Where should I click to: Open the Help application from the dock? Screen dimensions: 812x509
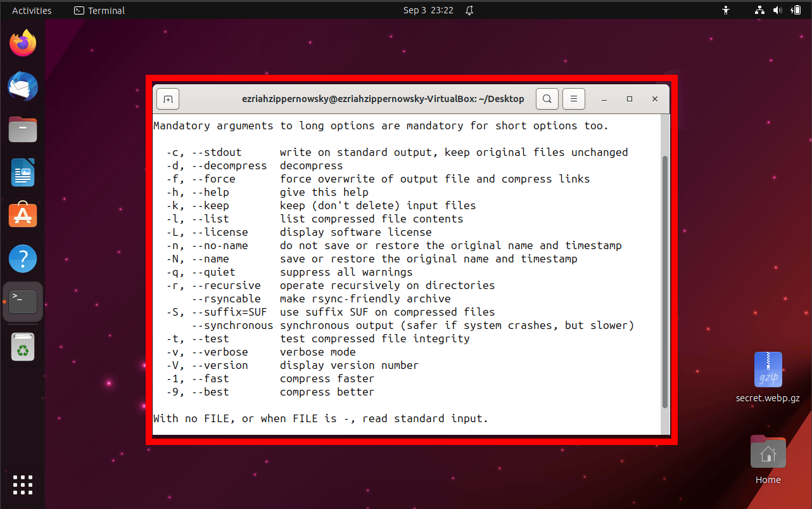coord(22,259)
